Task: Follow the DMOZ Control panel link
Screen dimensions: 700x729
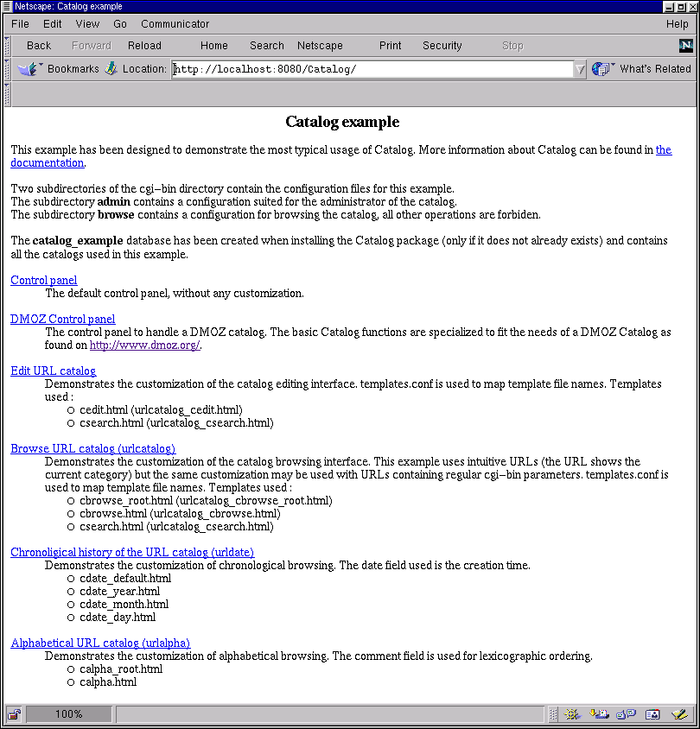Action: click(x=62, y=319)
